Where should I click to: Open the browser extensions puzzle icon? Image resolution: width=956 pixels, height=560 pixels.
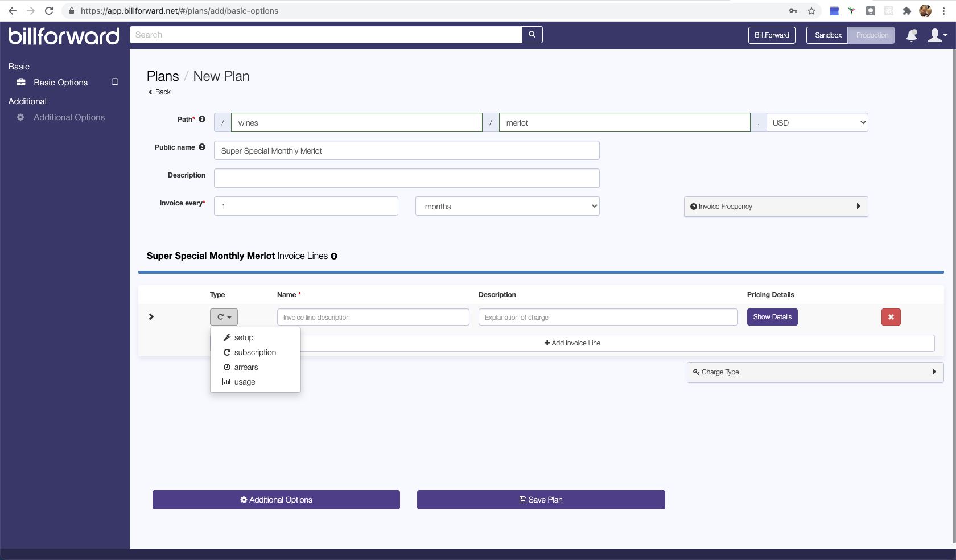pos(907,11)
